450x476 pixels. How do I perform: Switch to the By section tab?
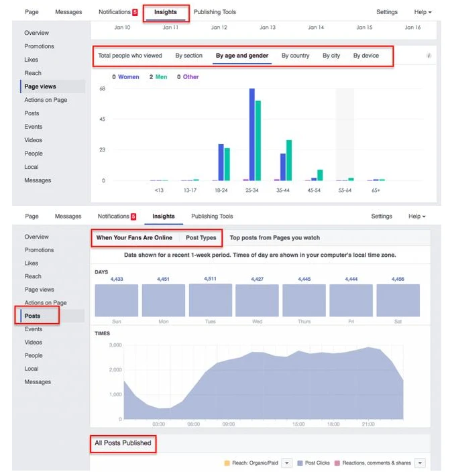189,56
